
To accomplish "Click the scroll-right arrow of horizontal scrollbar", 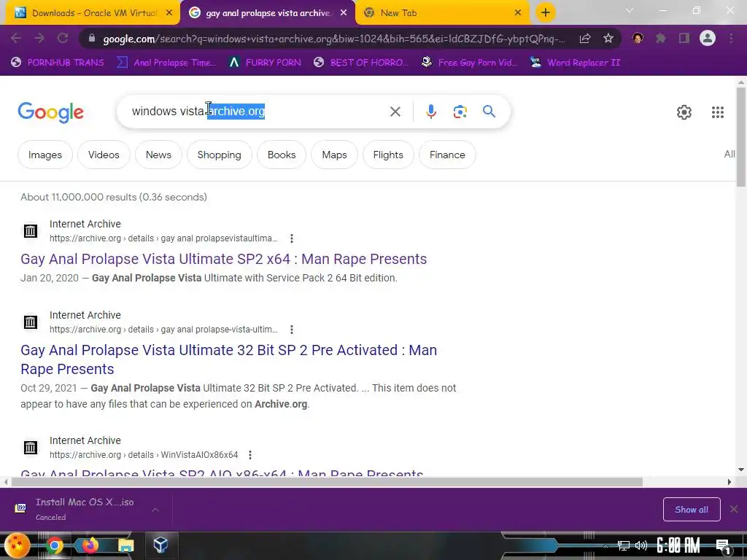I will pyautogui.click(x=729, y=482).
